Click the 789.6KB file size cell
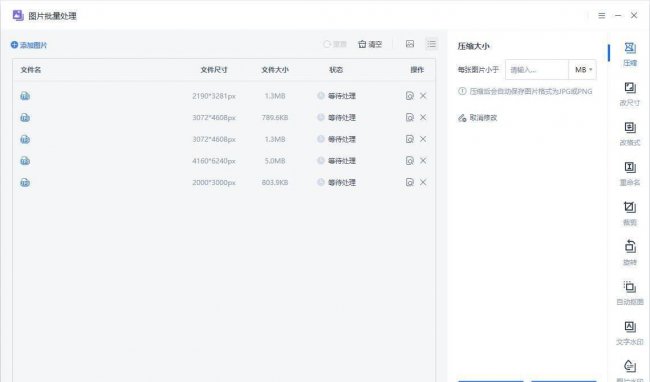This screenshot has height=382, width=650. point(275,118)
